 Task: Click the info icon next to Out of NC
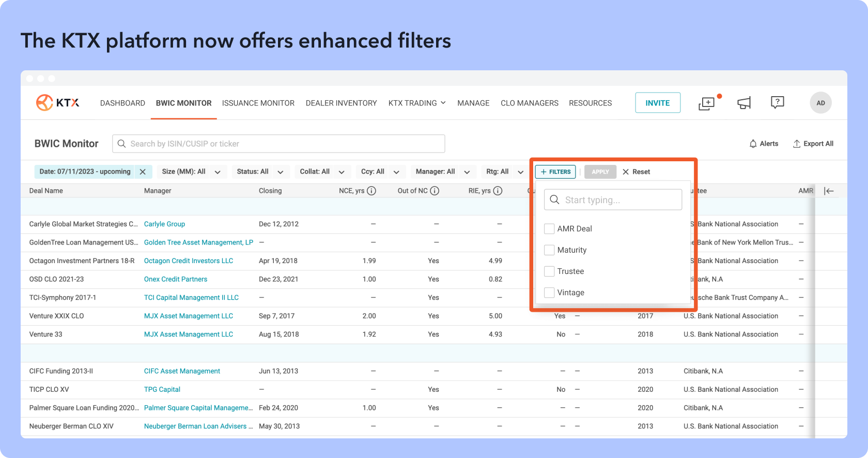[x=435, y=191]
